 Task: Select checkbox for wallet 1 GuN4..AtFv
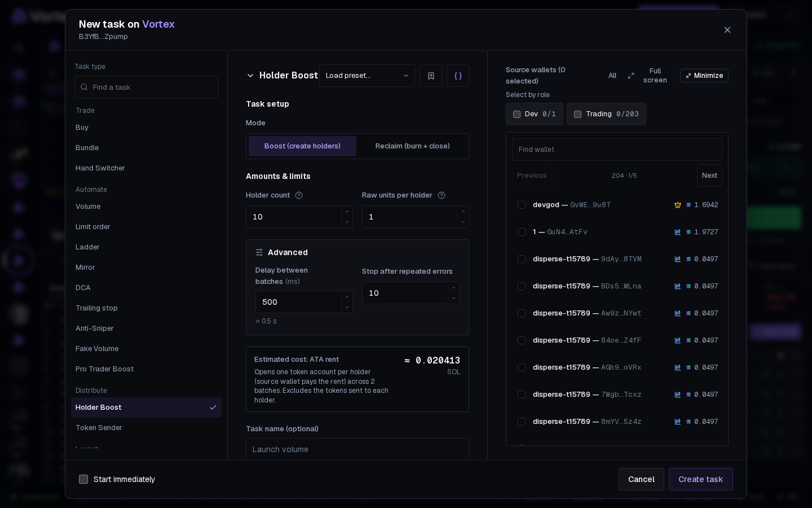point(522,232)
